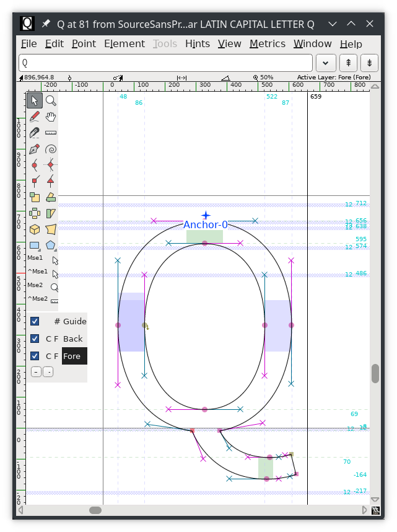Select the Hand scroll tool
The width and height of the screenshot is (397, 532).
click(x=51, y=117)
